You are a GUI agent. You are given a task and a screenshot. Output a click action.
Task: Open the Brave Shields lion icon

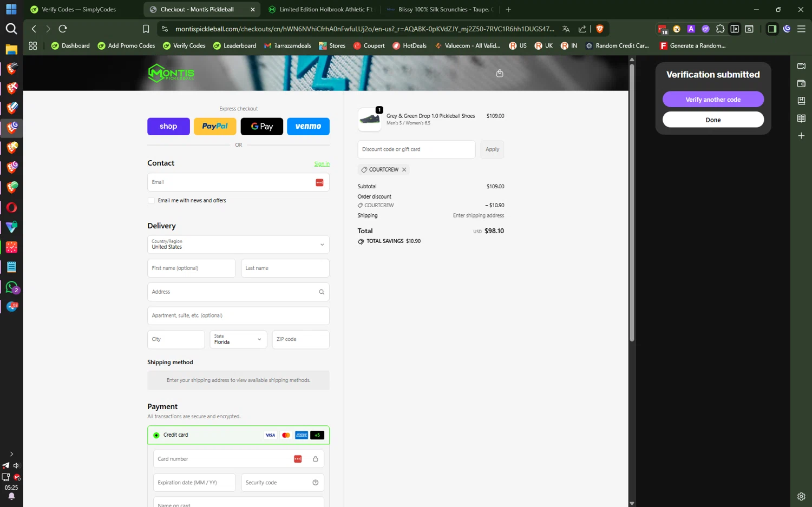click(599, 29)
